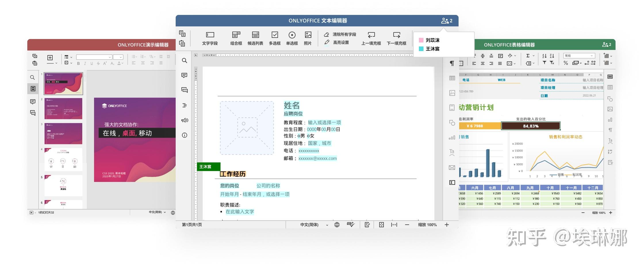This screenshot has height=264, width=644.
Task: Toggle italic in presentation editor toolbar
Action: [85, 63]
